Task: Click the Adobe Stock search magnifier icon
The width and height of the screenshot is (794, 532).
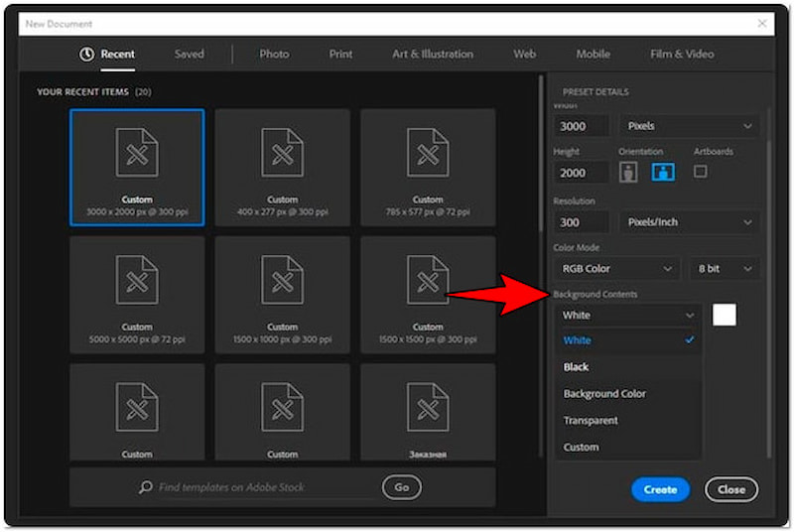Action: pos(146,487)
